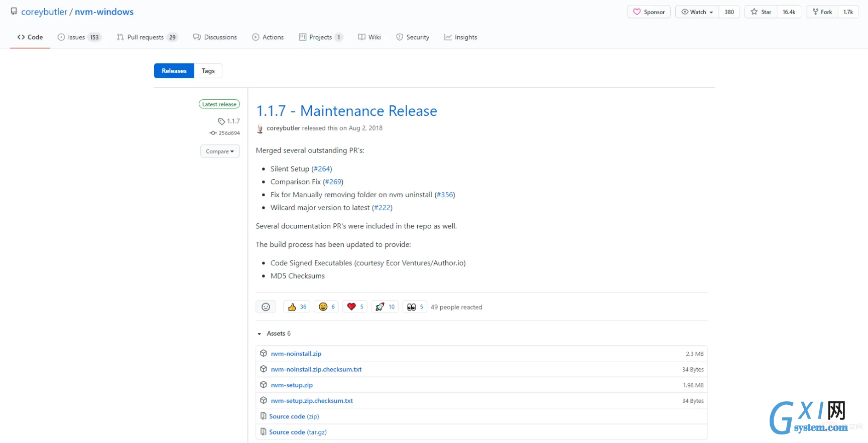The width and height of the screenshot is (868, 443).
Task: Click the package icon beside nvm-setup.zip.checksum.txt
Action: (264, 400)
